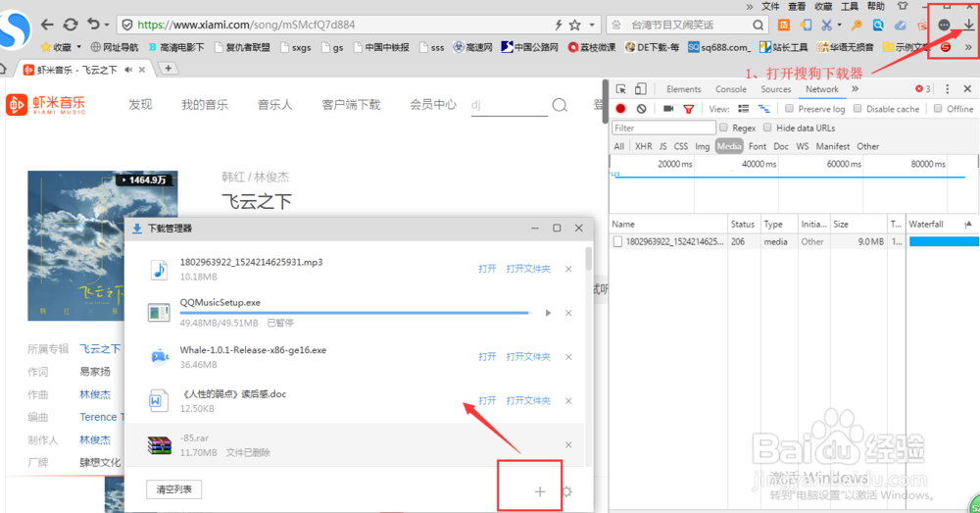The height and width of the screenshot is (513, 980).
Task: Toggle the red network filter funnel icon
Action: click(689, 109)
